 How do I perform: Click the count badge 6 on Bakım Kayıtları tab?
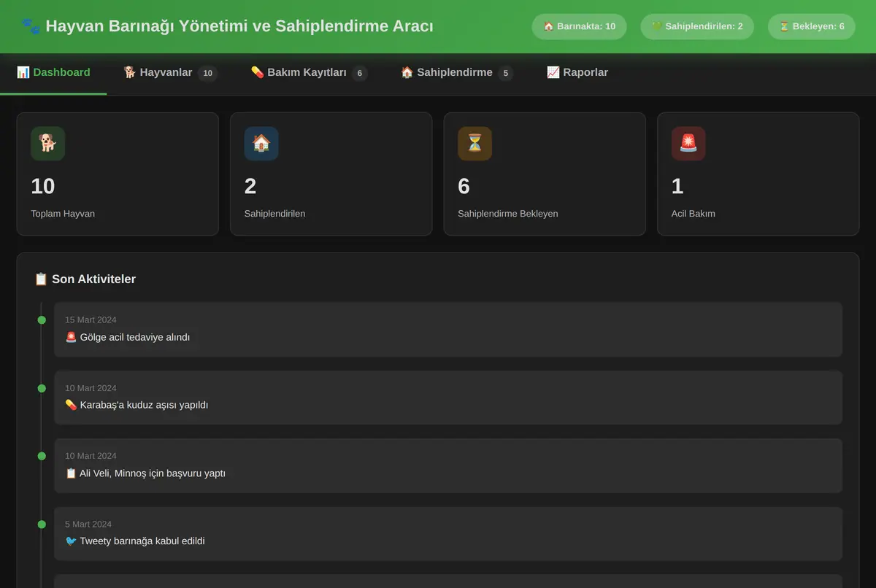pyautogui.click(x=360, y=73)
